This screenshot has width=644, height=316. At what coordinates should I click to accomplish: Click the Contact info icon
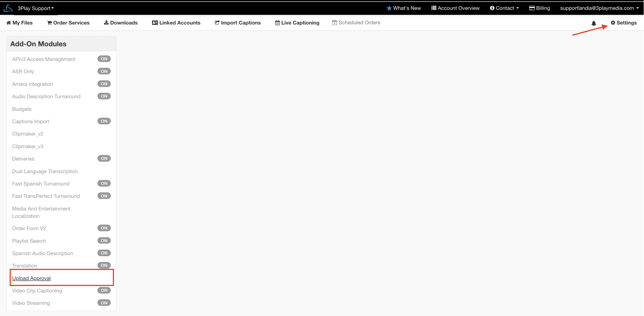click(x=492, y=8)
